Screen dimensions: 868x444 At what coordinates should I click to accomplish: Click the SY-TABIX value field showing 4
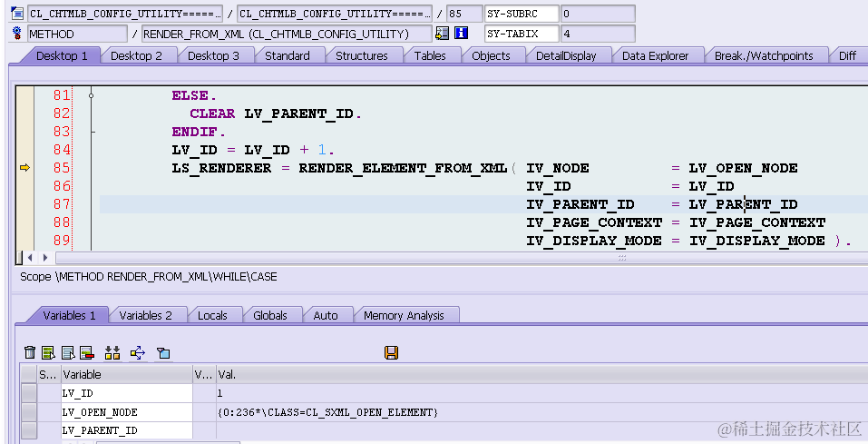(598, 34)
